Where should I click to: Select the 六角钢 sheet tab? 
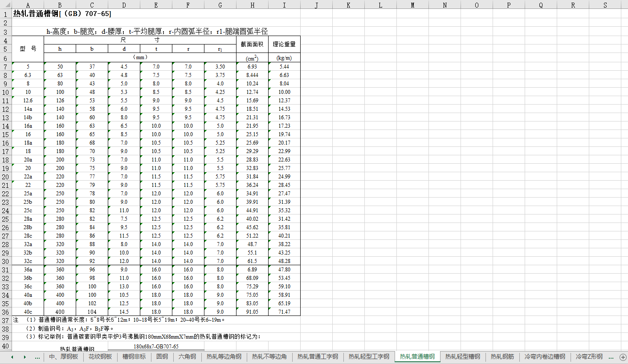tap(188, 357)
